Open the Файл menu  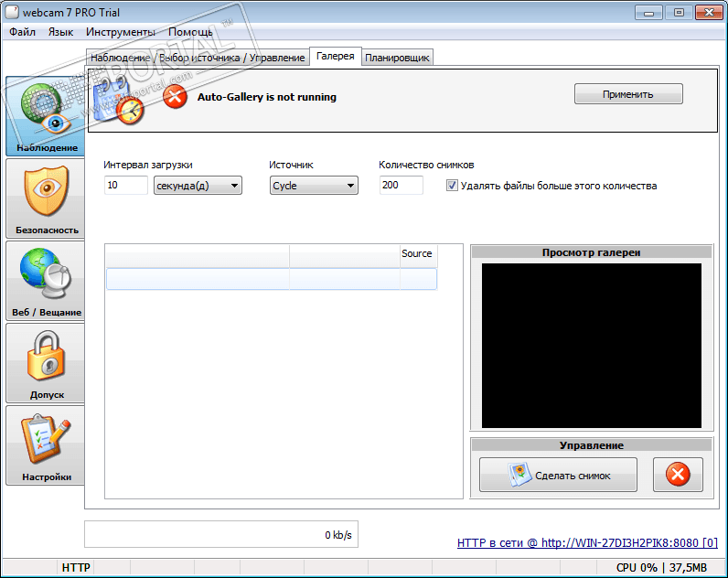click(22, 32)
